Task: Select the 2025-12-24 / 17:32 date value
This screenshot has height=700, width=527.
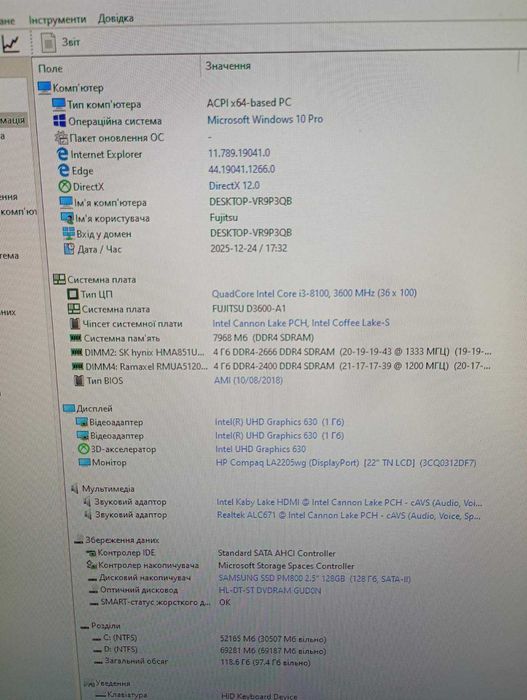Action: tap(249, 248)
